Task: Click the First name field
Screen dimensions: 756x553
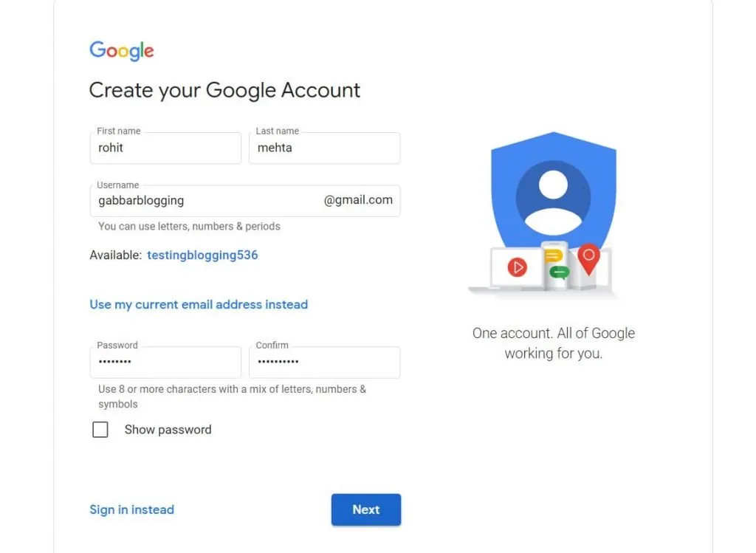Action: pyautogui.click(x=165, y=148)
